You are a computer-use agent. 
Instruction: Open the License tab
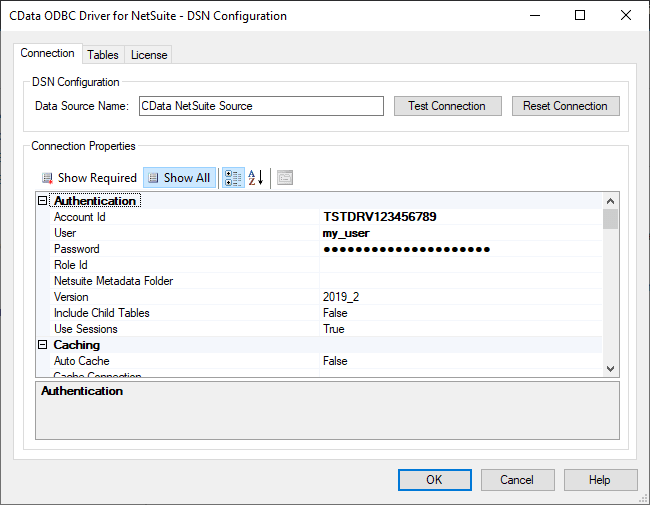tap(149, 55)
